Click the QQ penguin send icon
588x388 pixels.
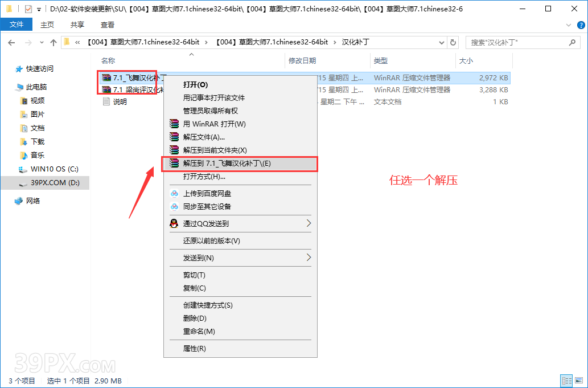point(173,223)
